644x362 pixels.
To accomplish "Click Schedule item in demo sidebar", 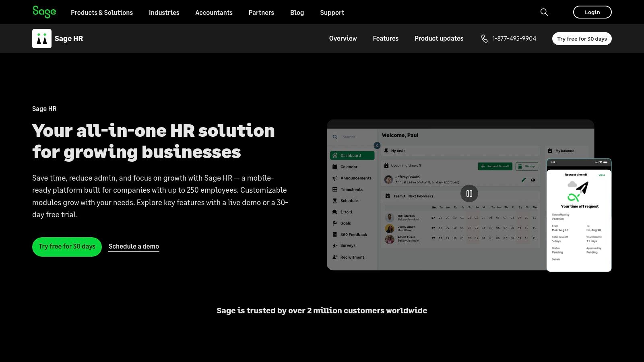I will (345, 201).
